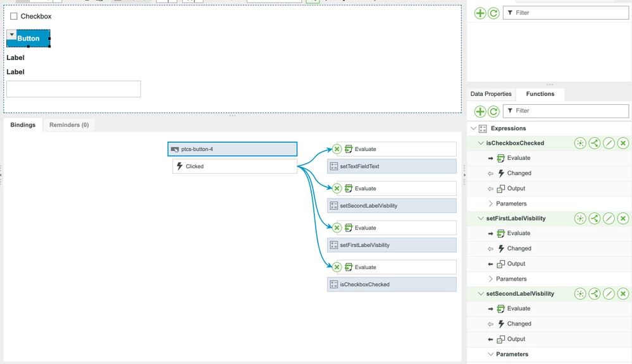Select the Clicked event row

point(235,166)
